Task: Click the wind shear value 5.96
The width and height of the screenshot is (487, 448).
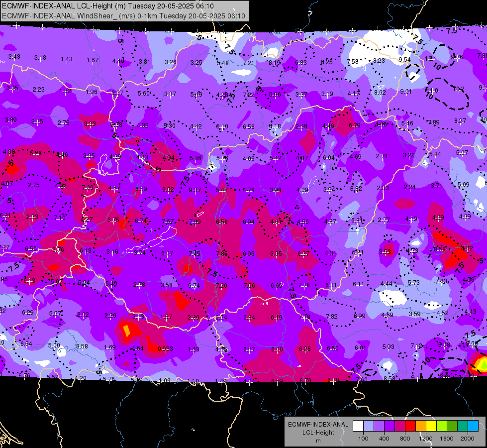Action: pos(275,94)
